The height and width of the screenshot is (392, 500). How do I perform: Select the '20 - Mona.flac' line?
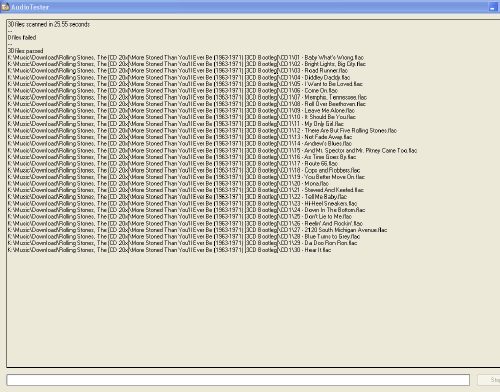point(168,183)
